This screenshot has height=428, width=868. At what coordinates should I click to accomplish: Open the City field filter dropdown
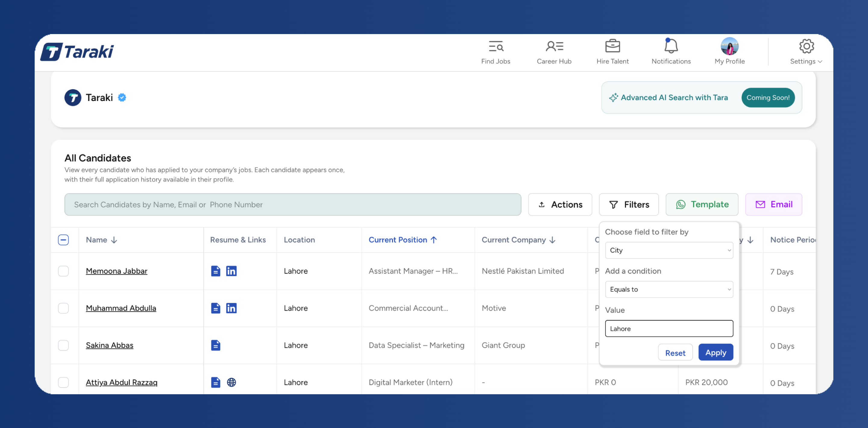point(669,250)
